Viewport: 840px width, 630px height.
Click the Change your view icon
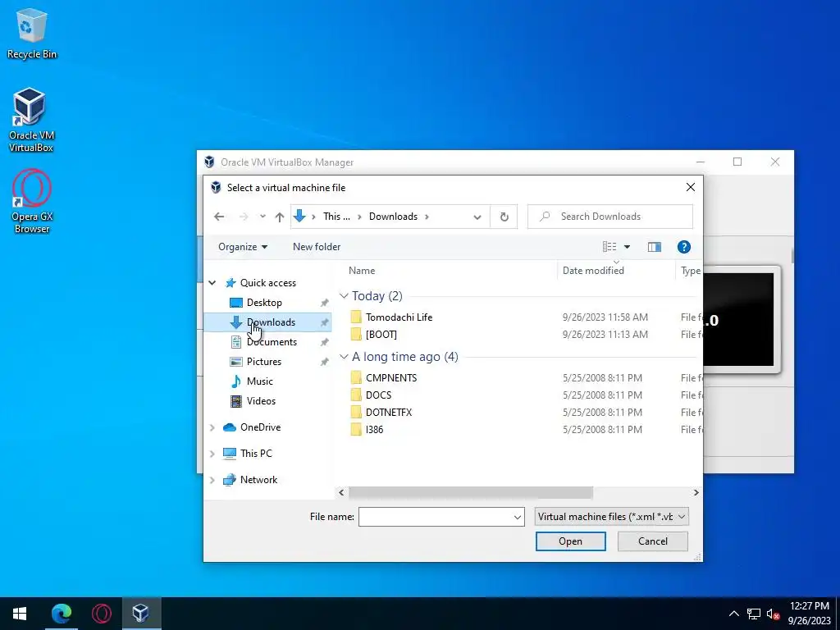(x=609, y=247)
